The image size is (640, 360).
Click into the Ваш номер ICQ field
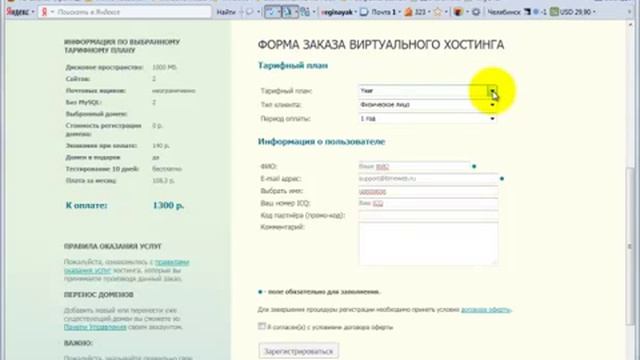(x=428, y=203)
